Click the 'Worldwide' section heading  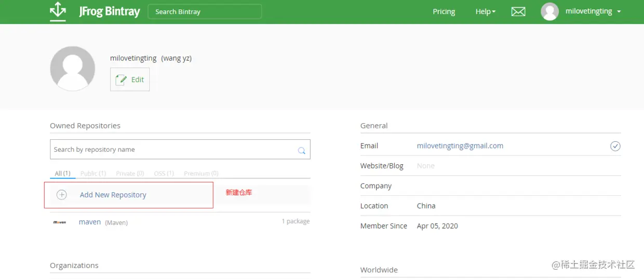point(379,270)
